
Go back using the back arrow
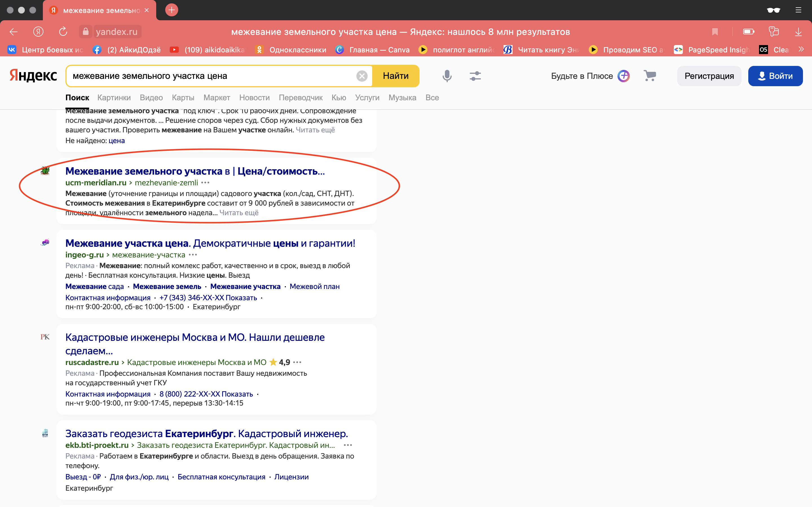(x=13, y=32)
